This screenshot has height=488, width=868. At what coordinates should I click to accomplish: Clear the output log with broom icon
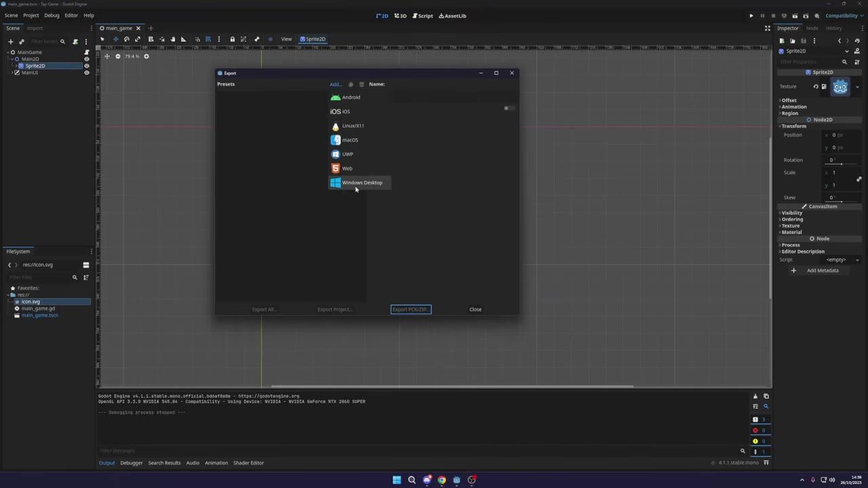[x=755, y=396]
